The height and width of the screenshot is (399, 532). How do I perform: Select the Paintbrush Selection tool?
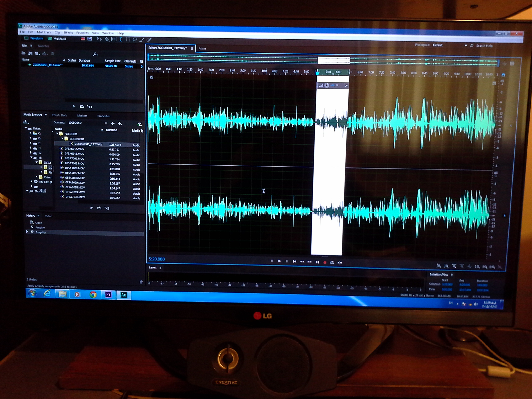(x=142, y=40)
